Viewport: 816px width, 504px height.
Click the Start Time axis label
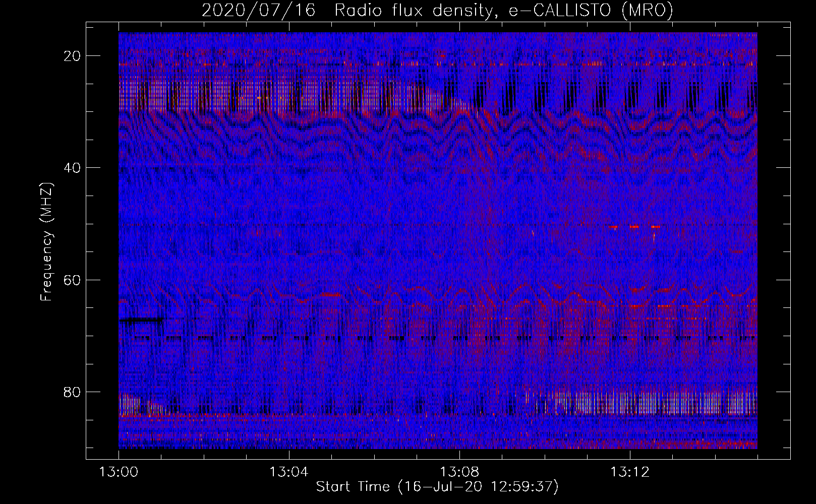coord(437,487)
